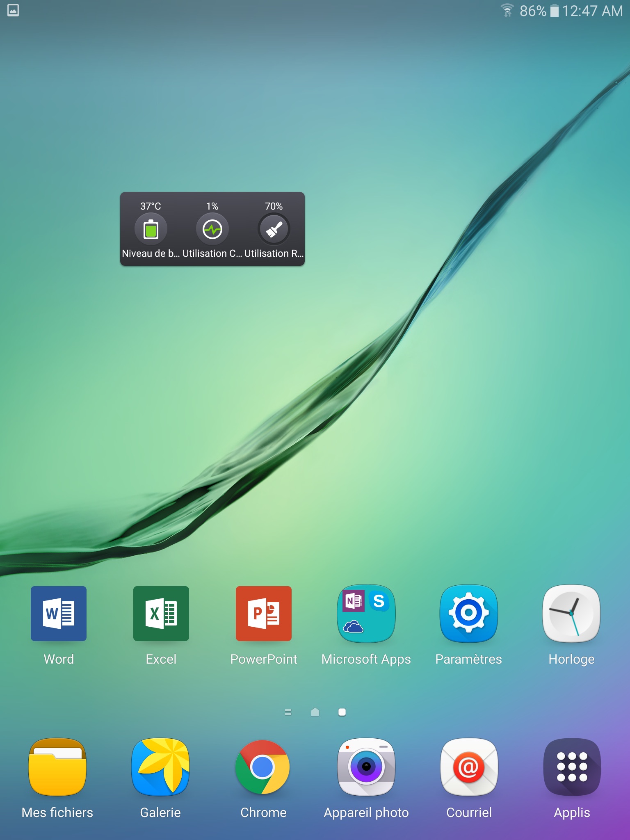The width and height of the screenshot is (630, 840).
Task: Open the Chrome browser
Action: [x=263, y=767]
